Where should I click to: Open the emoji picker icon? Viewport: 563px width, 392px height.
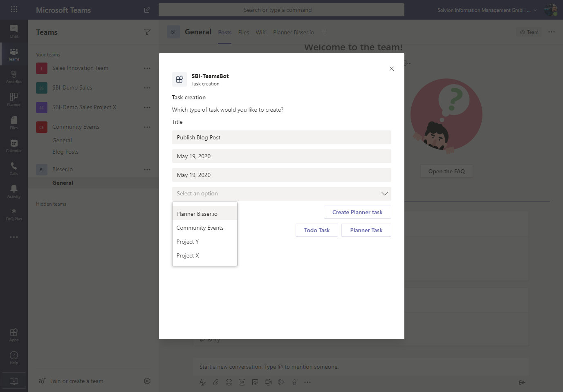[x=229, y=382]
